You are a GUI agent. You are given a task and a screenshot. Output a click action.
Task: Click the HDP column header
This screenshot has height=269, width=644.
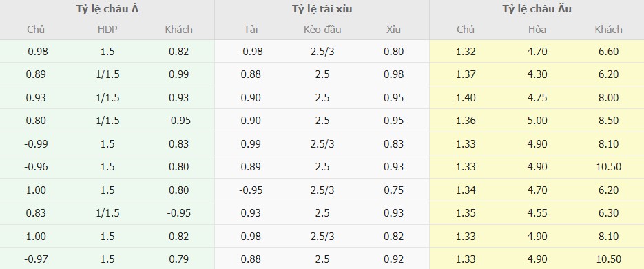(106, 30)
